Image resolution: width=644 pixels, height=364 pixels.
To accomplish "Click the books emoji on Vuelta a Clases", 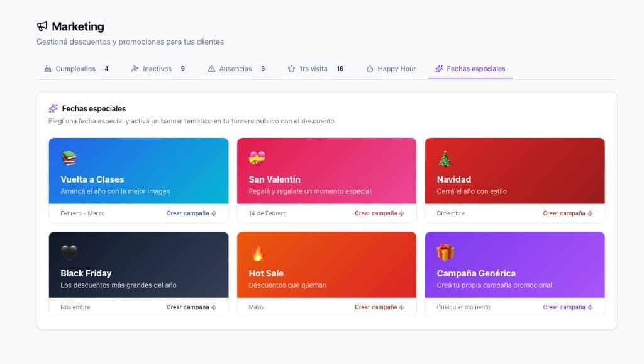I will [x=69, y=159].
